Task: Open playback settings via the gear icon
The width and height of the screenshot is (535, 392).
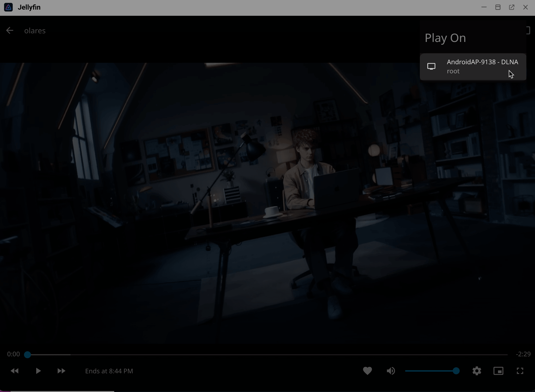Action: (477, 371)
